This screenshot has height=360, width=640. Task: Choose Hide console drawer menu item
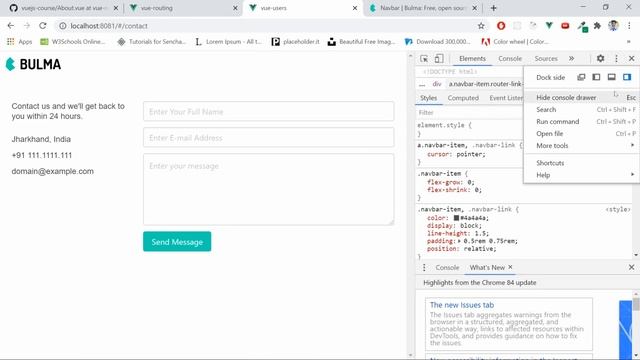[x=581, y=98]
